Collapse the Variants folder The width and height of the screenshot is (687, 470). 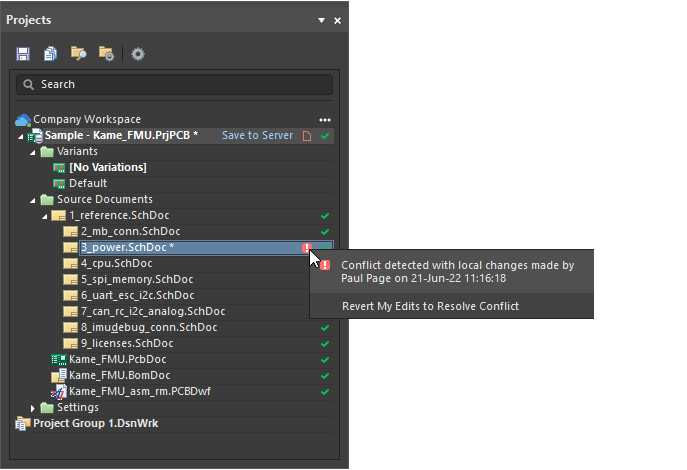click(32, 152)
